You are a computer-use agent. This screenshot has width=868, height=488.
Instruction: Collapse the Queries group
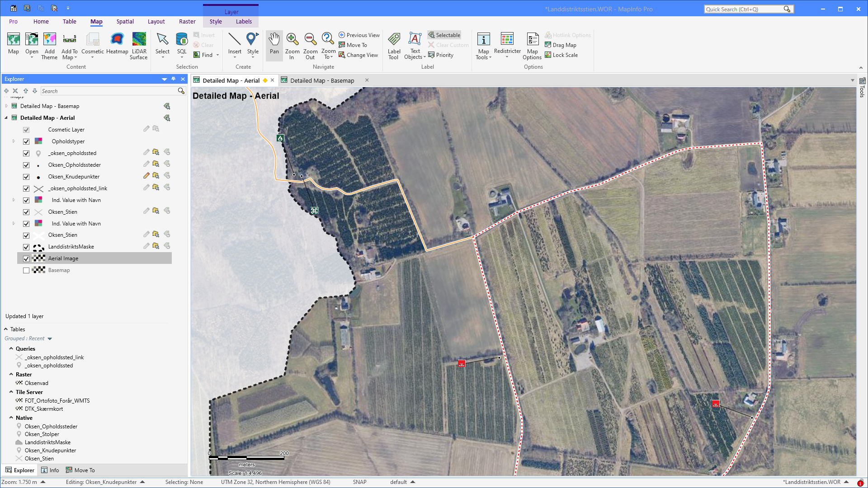click(x=11, y=348)
